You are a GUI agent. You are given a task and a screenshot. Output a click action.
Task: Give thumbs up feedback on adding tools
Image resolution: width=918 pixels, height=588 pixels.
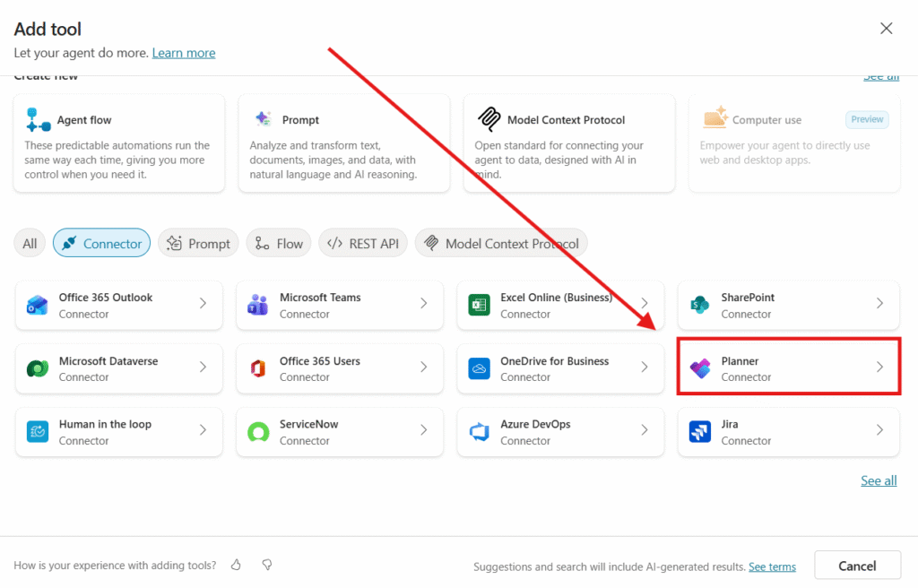[x=237, y=565]
